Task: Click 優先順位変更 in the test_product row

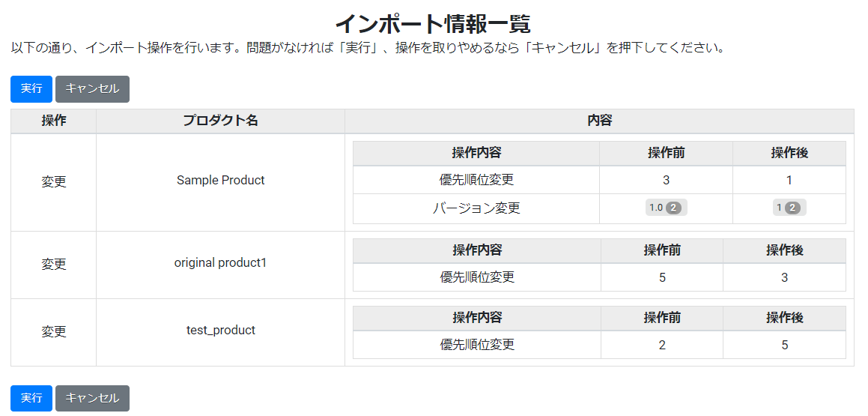Action: [x=477, y=345]
